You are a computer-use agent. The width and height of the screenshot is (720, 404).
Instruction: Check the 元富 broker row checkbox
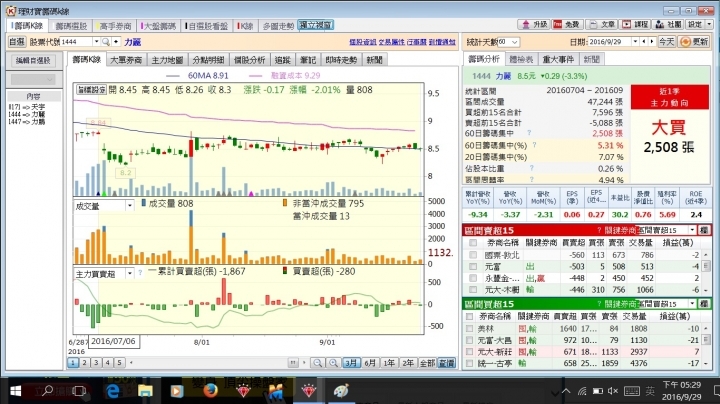pos(473,266)
